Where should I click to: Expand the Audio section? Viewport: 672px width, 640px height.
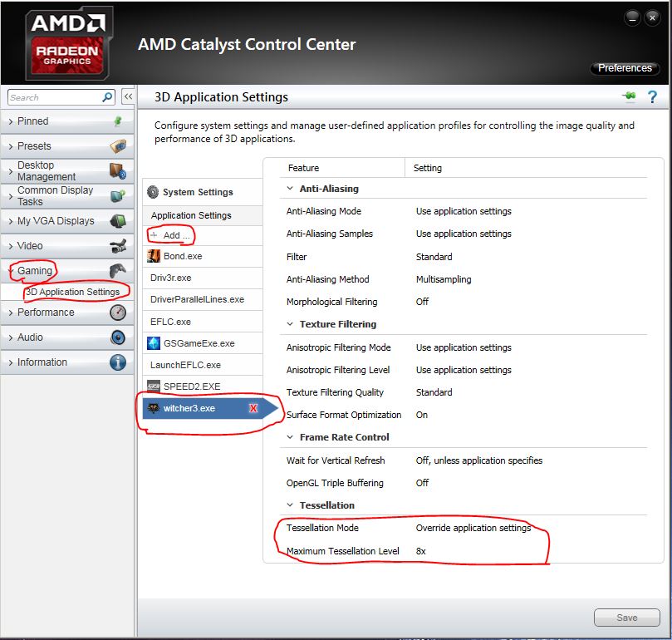pos(11,337)
